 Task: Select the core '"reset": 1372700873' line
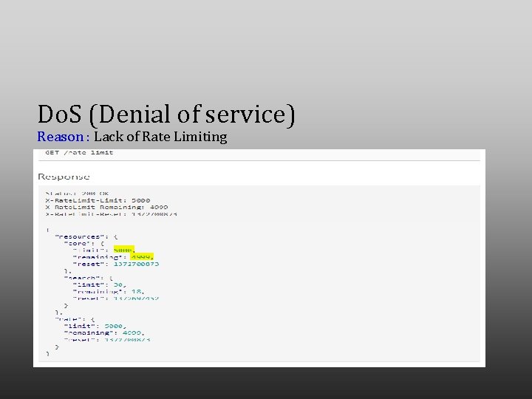116,264
